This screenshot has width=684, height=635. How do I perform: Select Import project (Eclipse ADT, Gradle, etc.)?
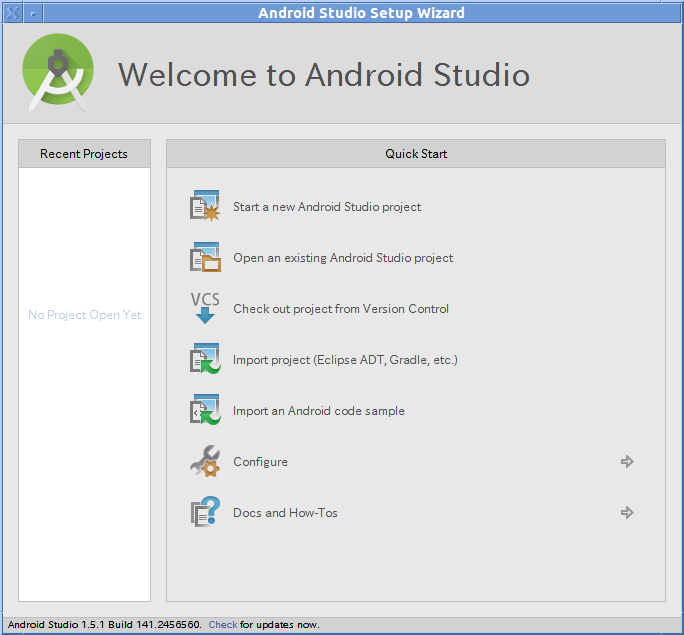[x=345, y=360]
